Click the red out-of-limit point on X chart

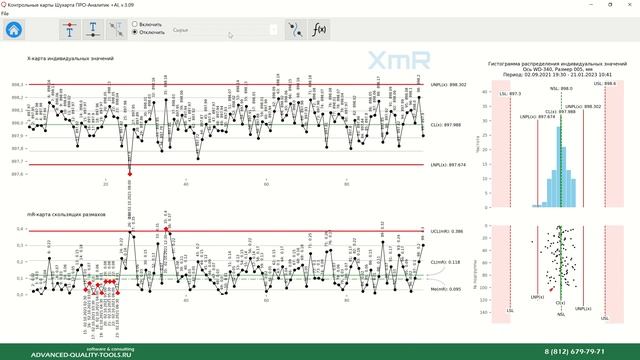(130, 174)
